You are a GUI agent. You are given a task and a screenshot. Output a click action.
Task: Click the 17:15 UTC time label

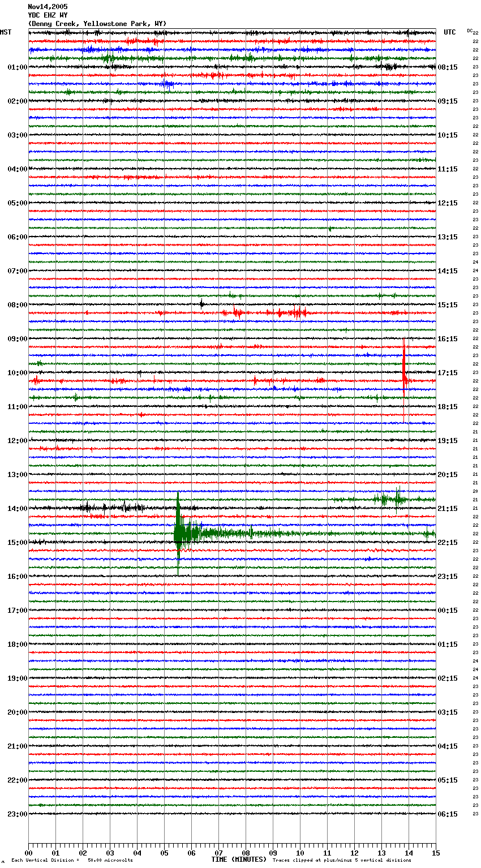[x=448, y=373]
